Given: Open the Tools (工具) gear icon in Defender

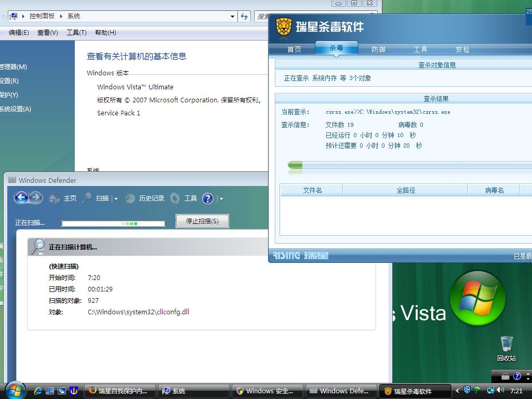Looking at the screenshot, I should (x=175, y=198).
